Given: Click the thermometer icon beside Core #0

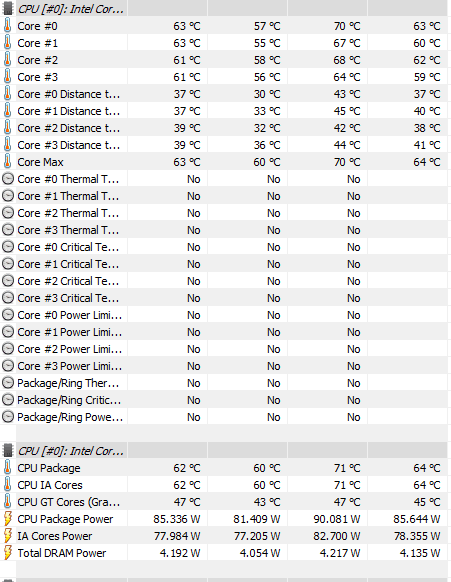Looking at the screenshot, I should 7,26.
